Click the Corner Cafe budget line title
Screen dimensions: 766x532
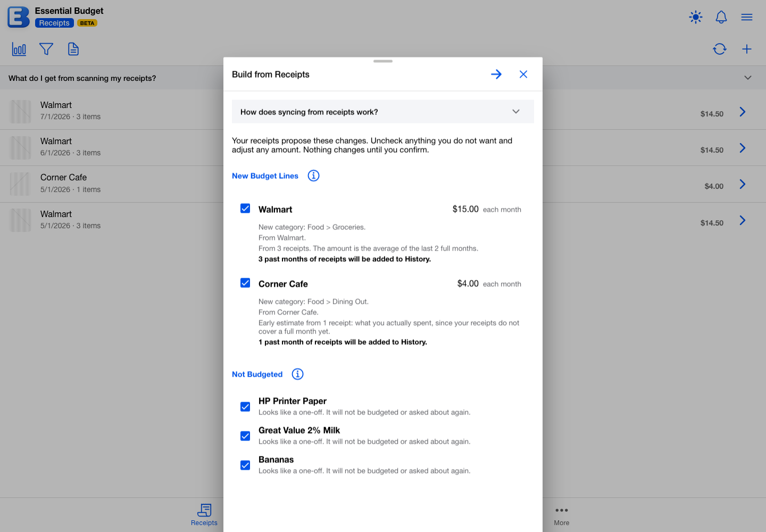click(x=283, y=284)
